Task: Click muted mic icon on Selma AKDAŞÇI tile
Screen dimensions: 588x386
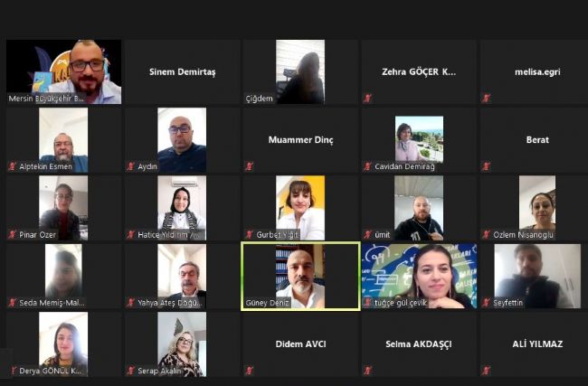Action: click(367, 371)
